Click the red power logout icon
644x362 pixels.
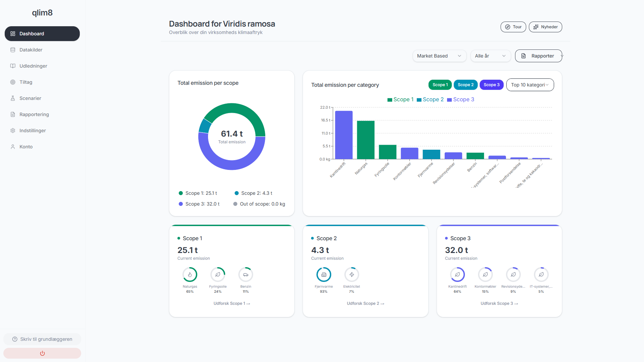tap(42, 353)
